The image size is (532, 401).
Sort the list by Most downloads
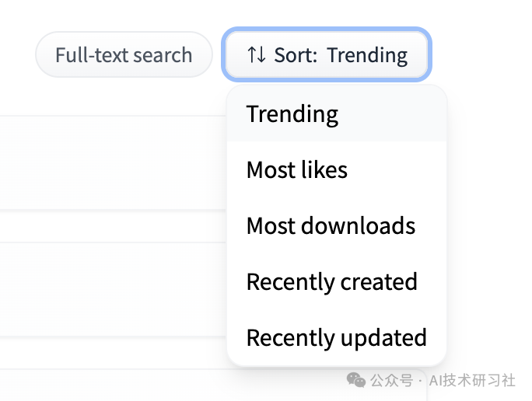331,225
